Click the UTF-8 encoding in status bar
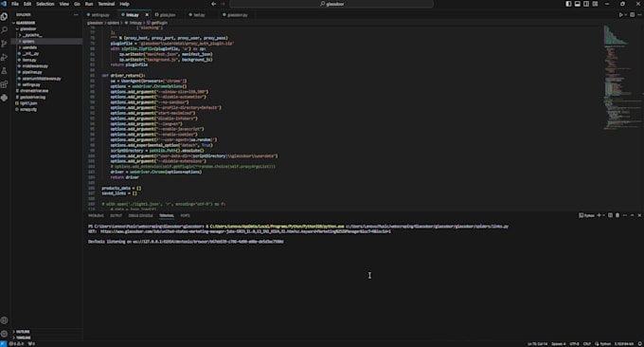This screenshot has width=644, height=347. (x=575, y=344)
